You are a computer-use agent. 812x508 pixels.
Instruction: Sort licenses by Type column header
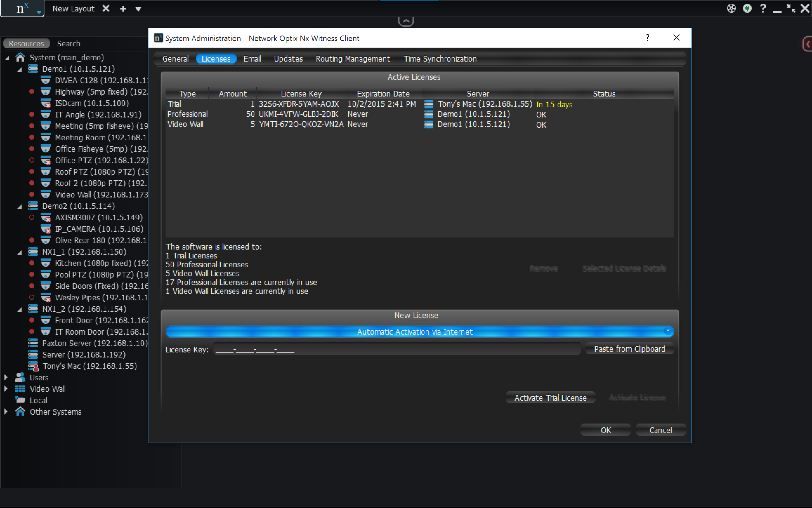click(x=187, y=94)
